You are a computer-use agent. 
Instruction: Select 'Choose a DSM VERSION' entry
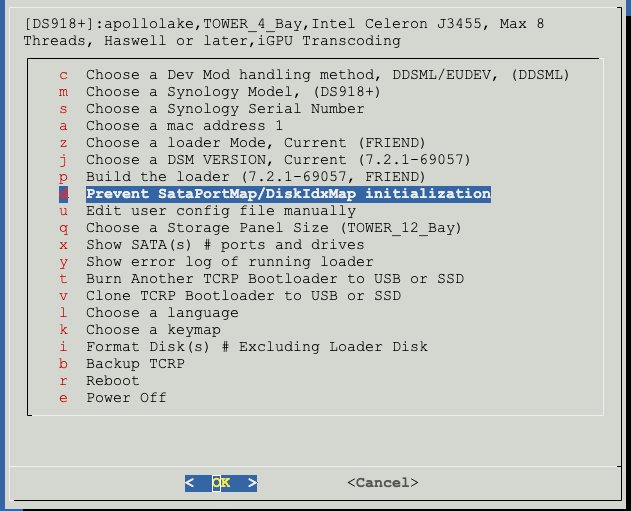[278, 160]
